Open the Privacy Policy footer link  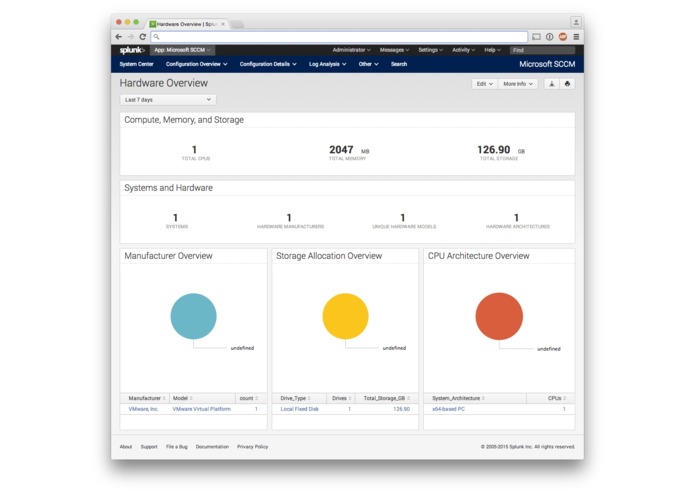tap(253, 447)
